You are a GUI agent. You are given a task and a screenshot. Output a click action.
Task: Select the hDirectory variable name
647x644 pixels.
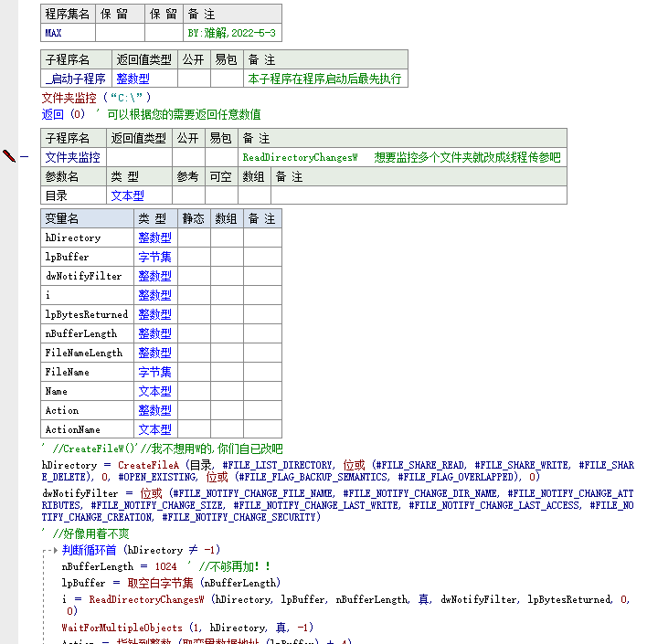[x=87, y=238]
